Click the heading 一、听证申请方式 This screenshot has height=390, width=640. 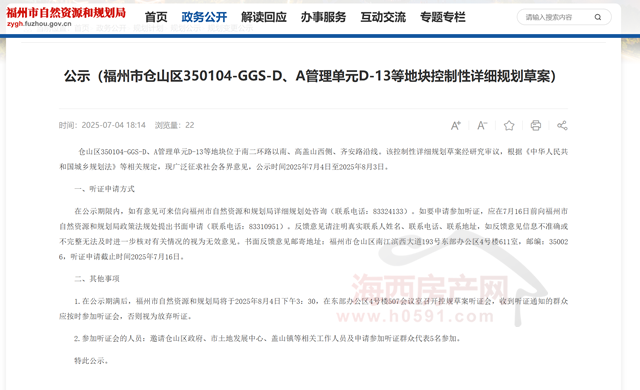coord(104,189)
